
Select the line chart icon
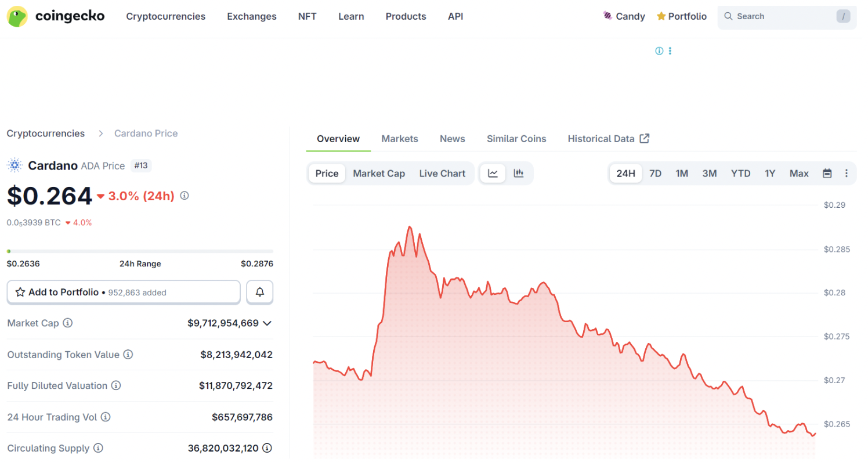(493, 173)
